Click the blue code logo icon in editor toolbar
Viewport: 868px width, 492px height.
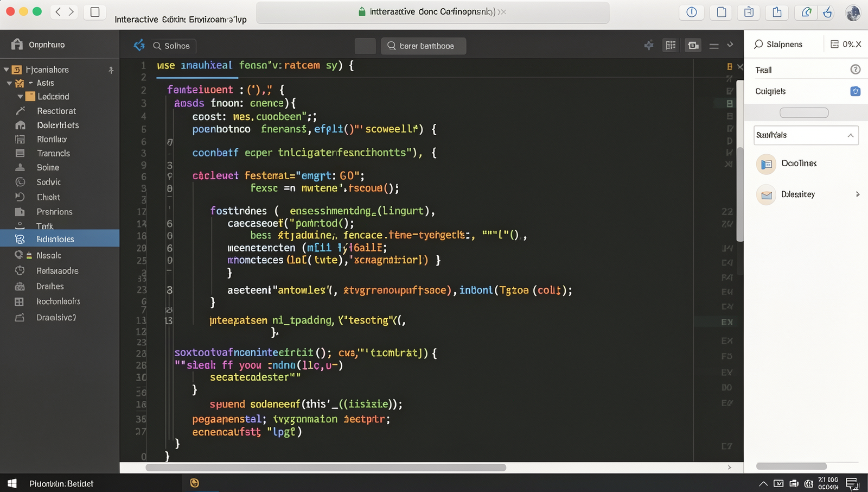[139, 46]
